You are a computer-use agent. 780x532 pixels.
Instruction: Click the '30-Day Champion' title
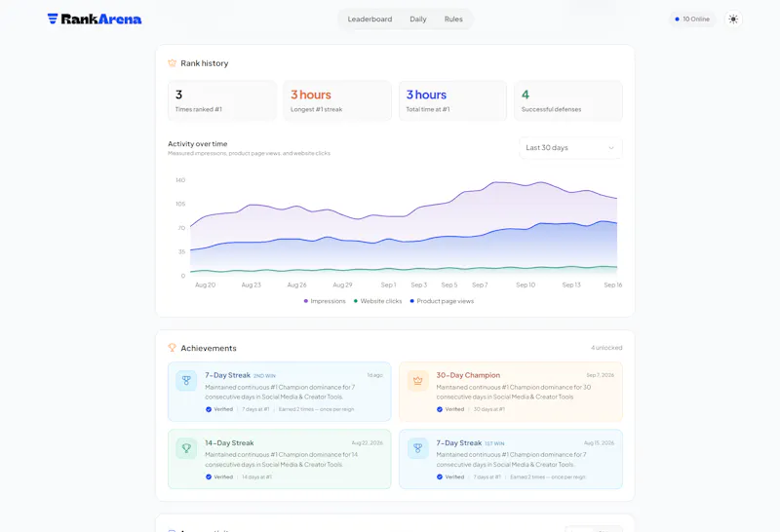point(468,375)
